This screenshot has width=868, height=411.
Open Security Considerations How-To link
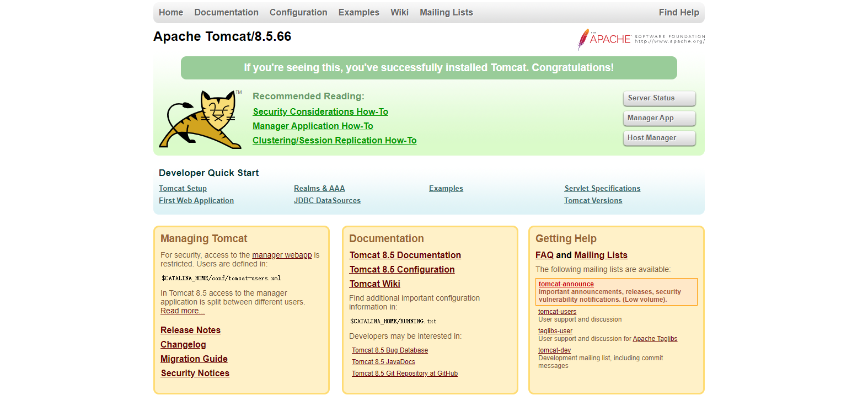(x=320, y=111)
